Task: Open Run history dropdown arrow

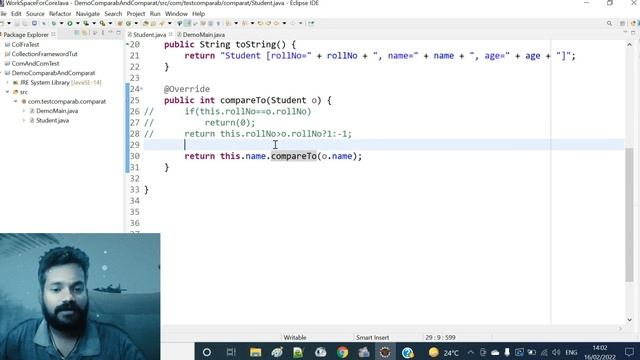Action: (x=78, y=23)
